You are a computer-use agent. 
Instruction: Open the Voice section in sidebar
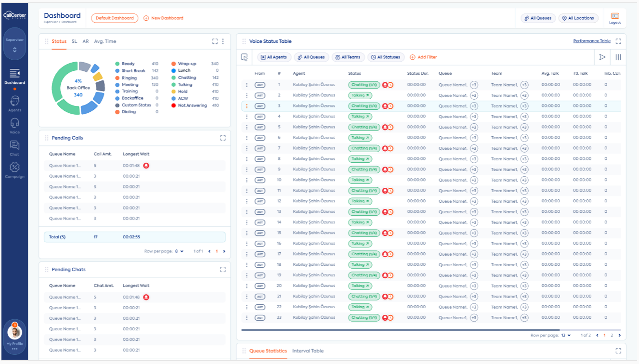tap(14, 126)
